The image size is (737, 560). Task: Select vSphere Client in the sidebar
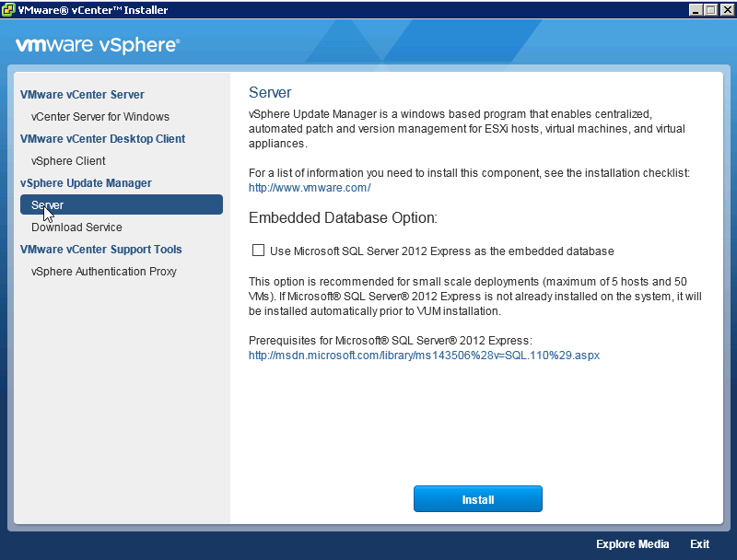point(68,160)
